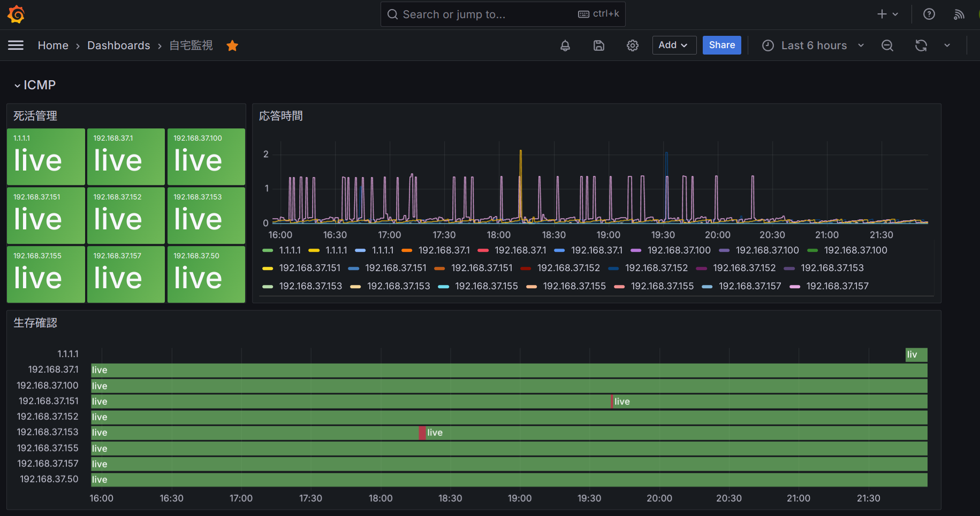Viewport: 980px width, 516px height.
Task: Go to Dashboards breadcrumb
Action: [119, 45]
